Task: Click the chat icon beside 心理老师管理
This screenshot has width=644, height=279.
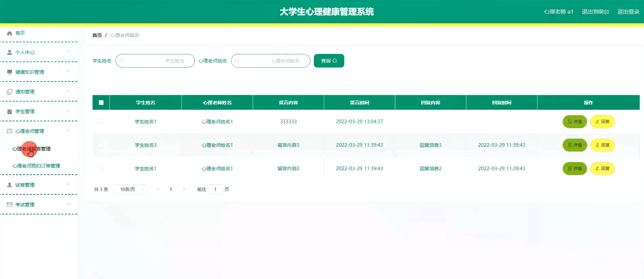Action: pos(9,131)
